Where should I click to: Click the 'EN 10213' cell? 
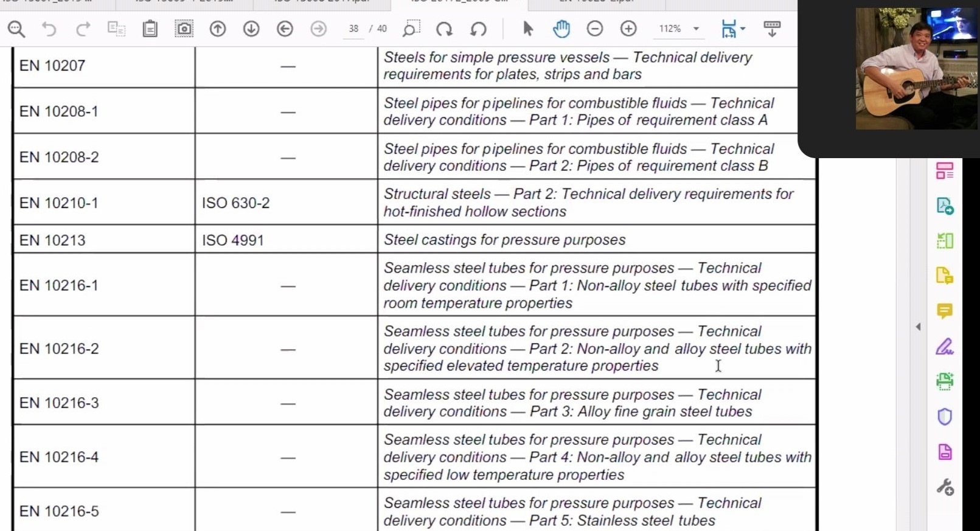104,240
